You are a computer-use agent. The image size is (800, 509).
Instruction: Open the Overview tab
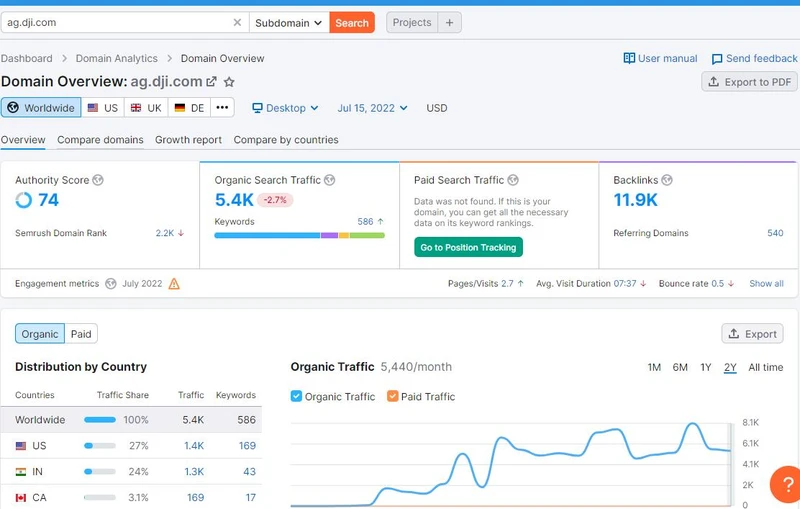pos(23,140)
